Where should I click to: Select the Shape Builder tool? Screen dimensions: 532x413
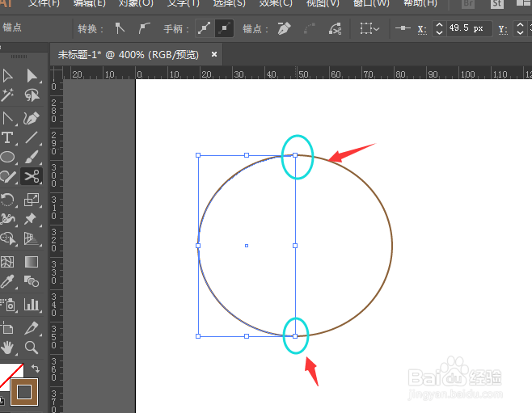[7, 238]
